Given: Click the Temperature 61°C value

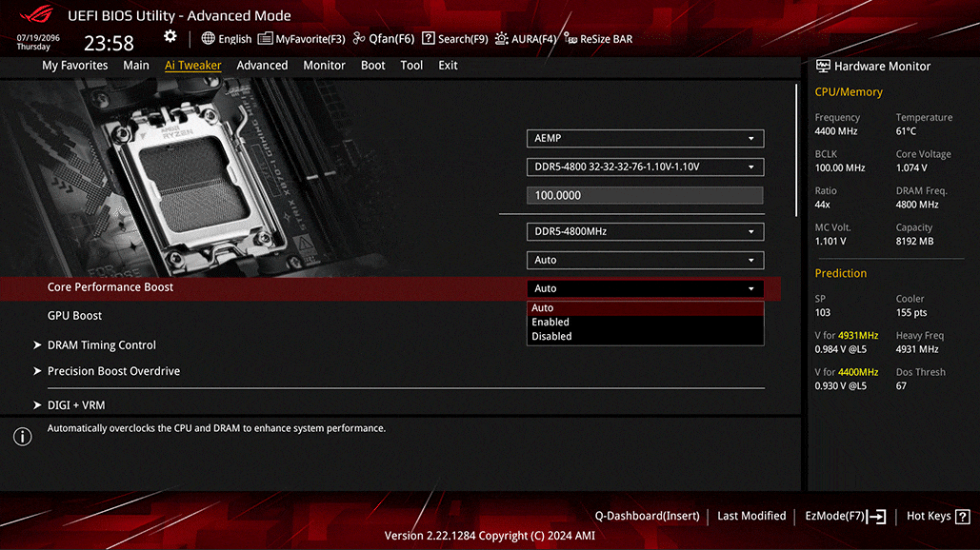Looking at the screenshot, I should tap(906, 131).
